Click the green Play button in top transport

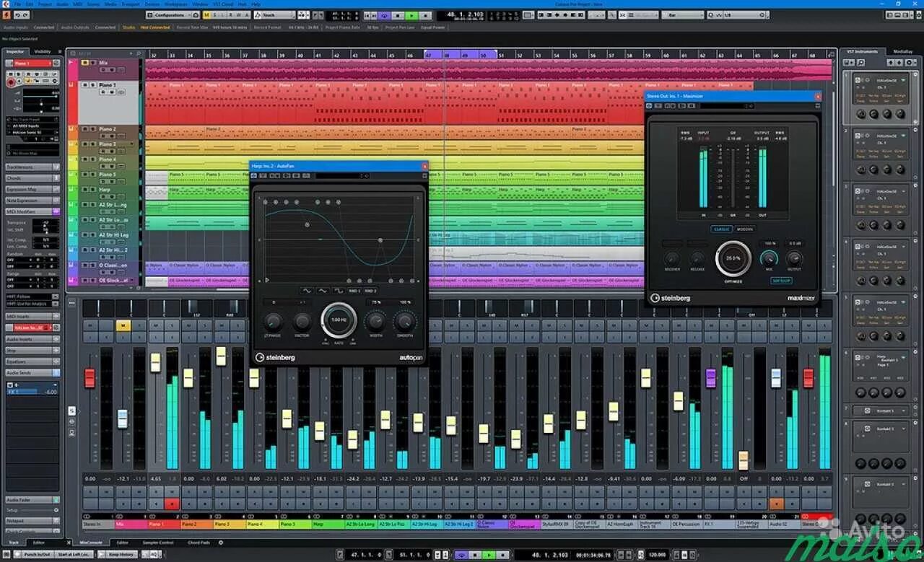point(411,15)
